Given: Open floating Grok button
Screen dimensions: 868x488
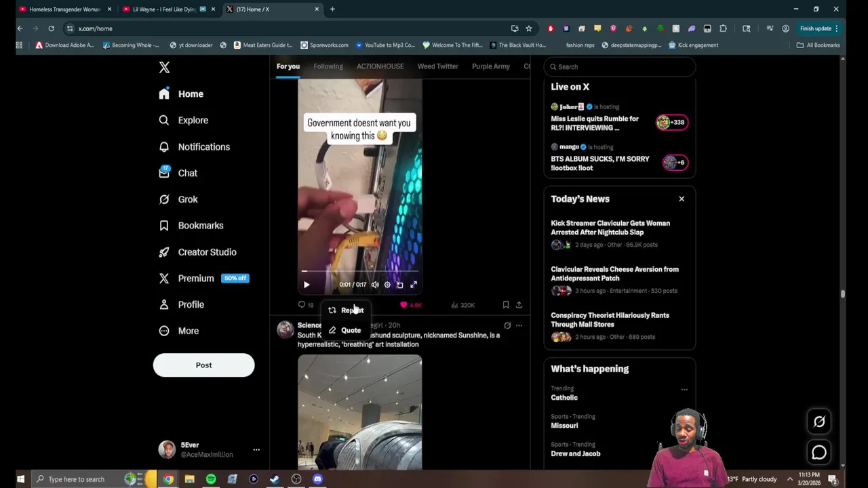Looking at the screenshot, I should click(x=819, y=422).
